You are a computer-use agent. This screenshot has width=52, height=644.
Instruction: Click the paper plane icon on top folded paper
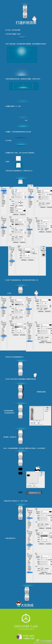pyautogui.click(x=25, y=17)
